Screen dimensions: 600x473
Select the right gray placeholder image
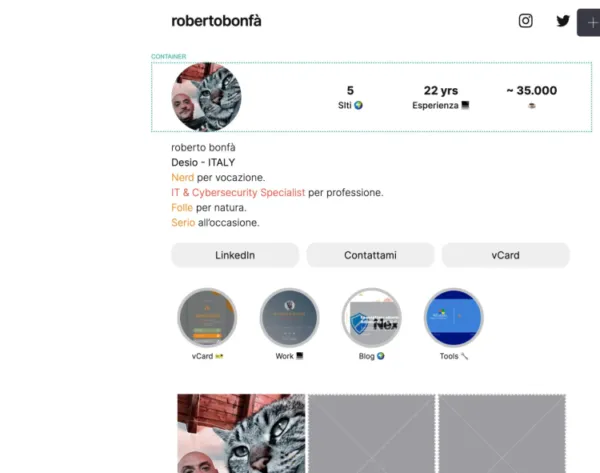click(x=502, y=434)
